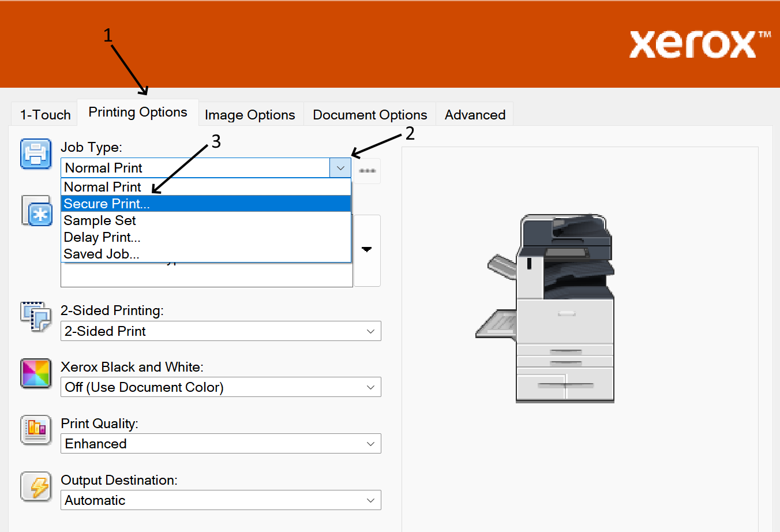Open Xerox Black and White dropdown

click(220, 387)
